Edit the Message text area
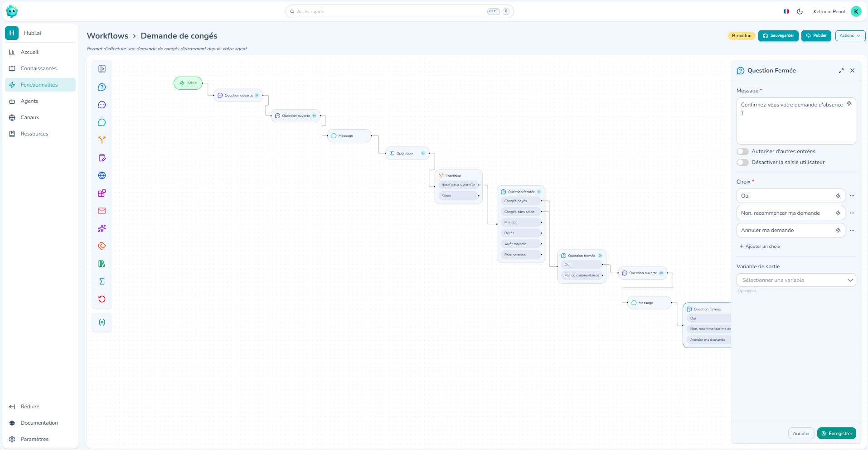The width and height of the screenshot is (868, 450). [x=796, y=121]
